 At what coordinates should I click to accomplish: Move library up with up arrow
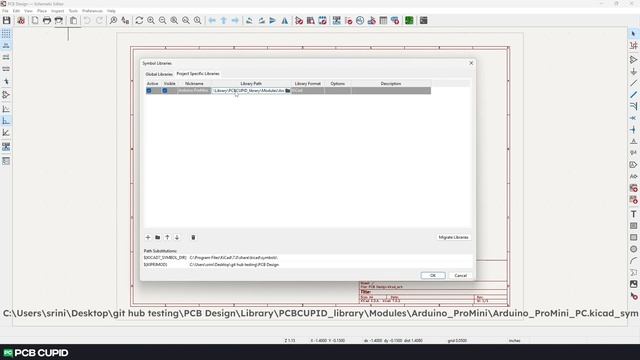pyautogui.click(x=167, y=237)
